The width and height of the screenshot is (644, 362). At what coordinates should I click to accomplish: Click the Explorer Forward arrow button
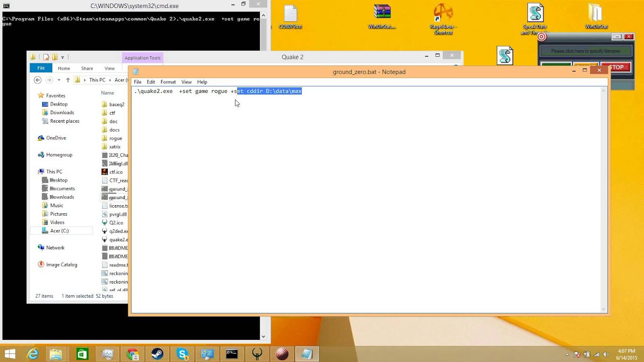(49, 80)
